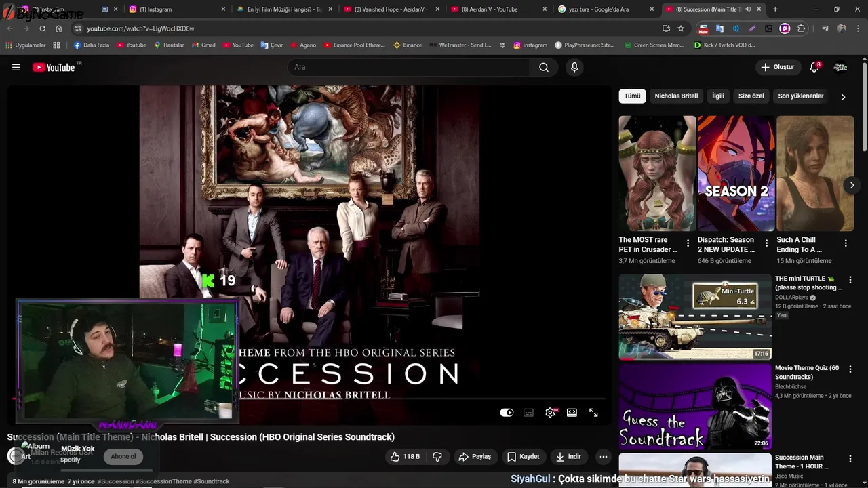Open the Haritalar bookmark

(169, 45)
